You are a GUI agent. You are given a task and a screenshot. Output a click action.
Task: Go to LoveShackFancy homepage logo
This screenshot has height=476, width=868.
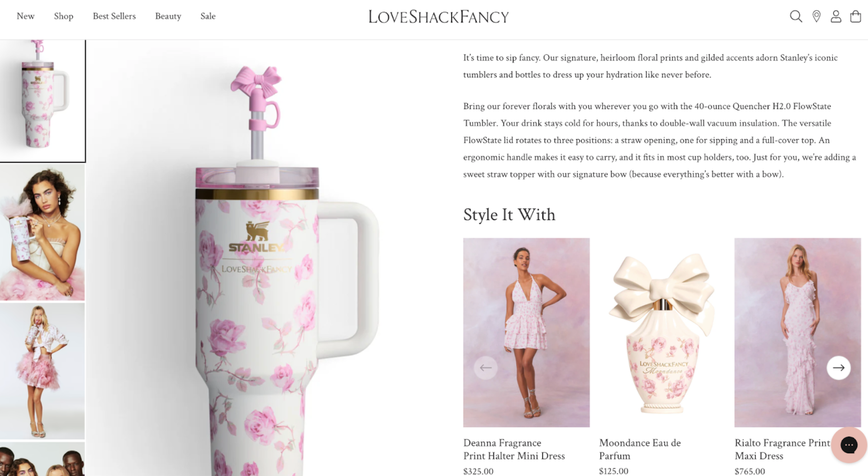[438, 17]
